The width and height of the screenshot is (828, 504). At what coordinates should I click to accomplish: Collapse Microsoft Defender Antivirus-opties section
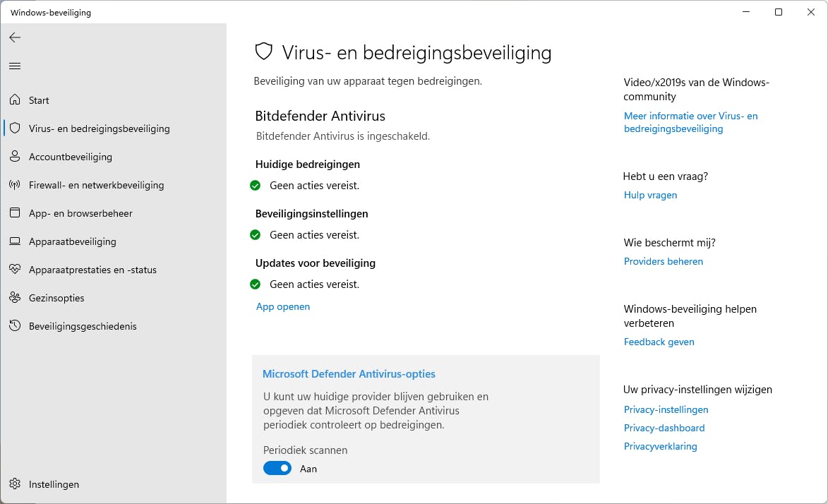point(349,374)
